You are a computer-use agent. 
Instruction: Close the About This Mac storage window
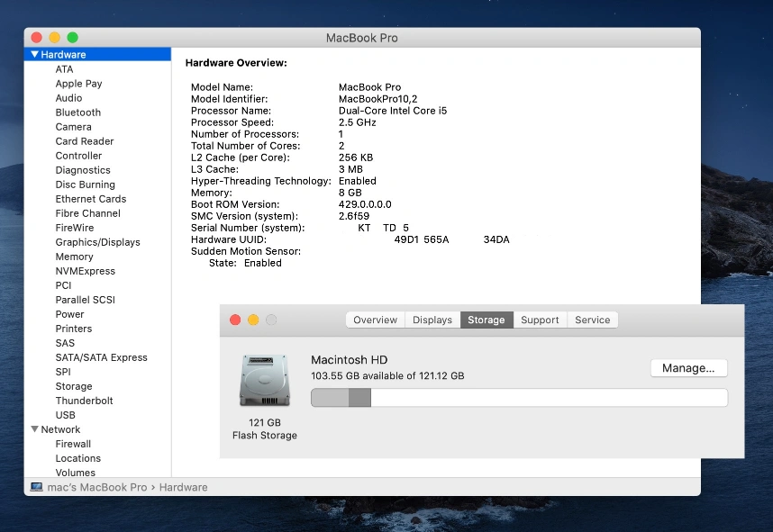point(235,320)
